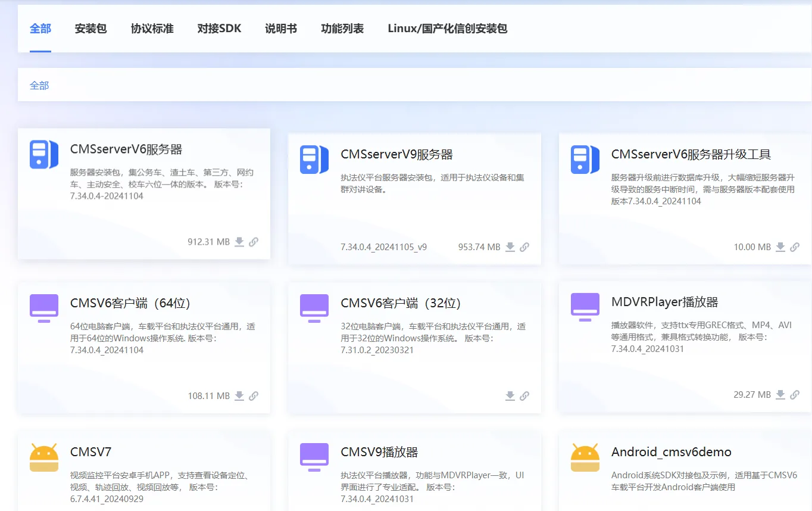Open the CMSV6客户端（64位）title
This screenshot has width=812, height=511.
tap(130, 303)
